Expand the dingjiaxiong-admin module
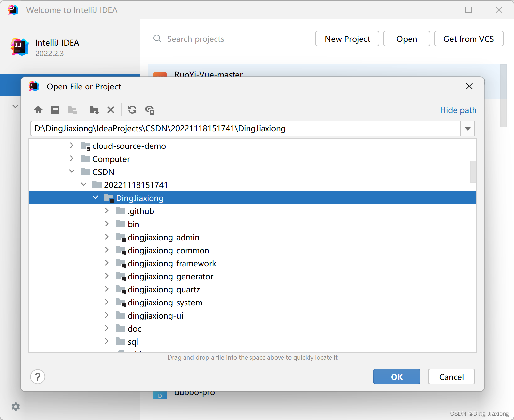514x420 pixels. click(x=107, y=237)
